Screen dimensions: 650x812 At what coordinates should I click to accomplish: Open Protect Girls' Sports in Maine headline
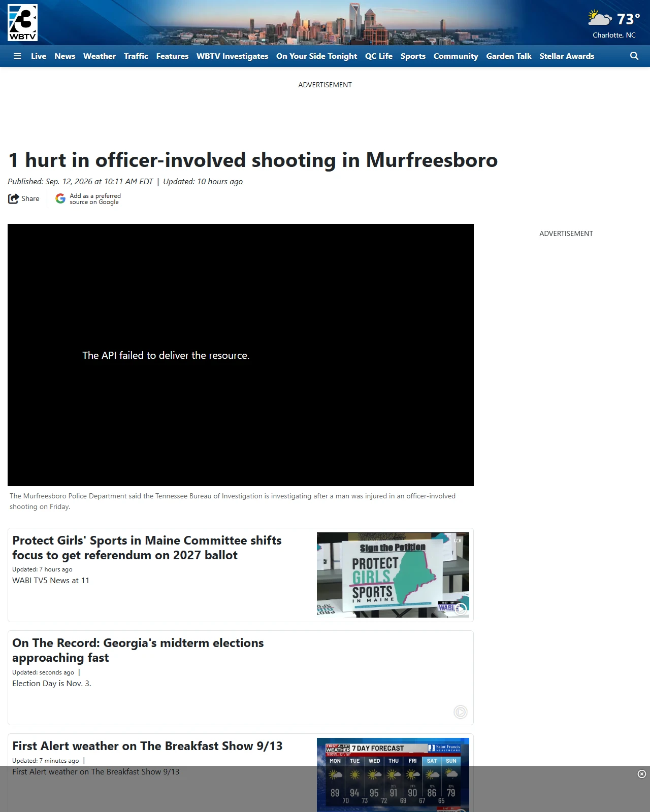147,548
